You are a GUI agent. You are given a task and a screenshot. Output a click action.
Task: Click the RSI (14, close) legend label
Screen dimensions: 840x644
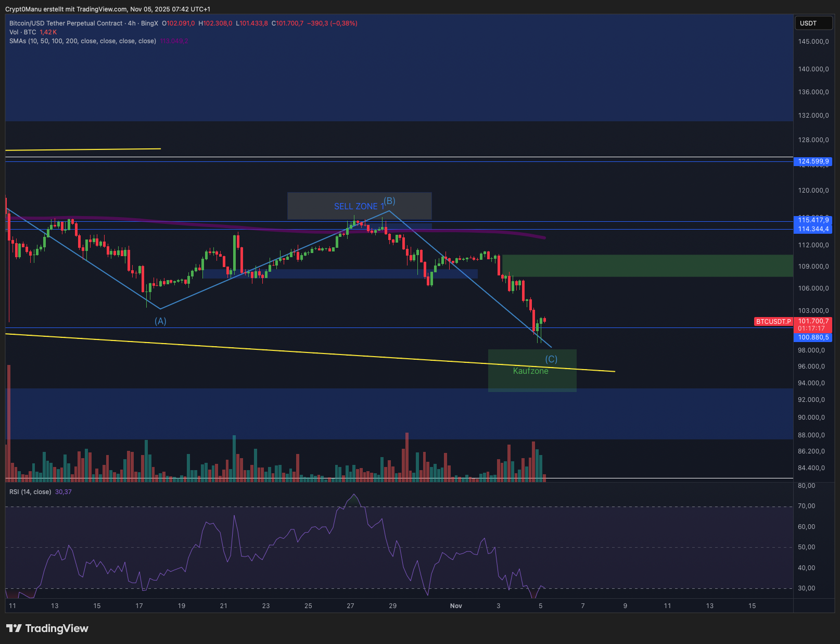30,492
